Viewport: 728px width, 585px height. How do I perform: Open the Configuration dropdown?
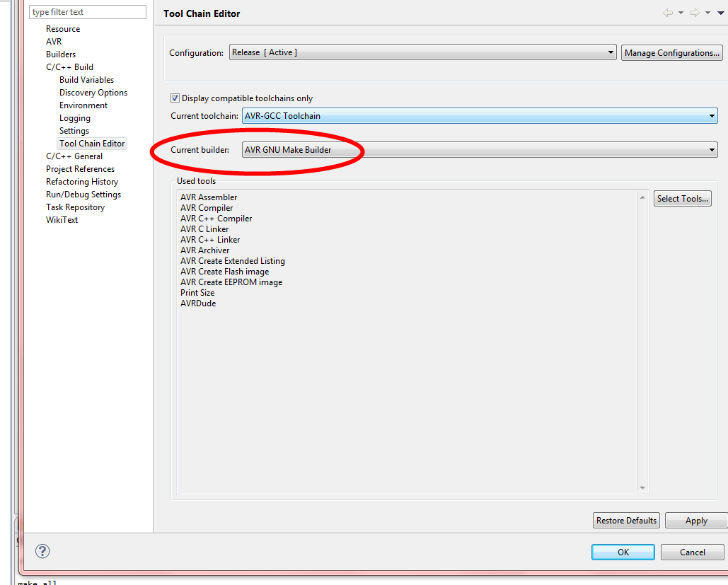(422, 52)
